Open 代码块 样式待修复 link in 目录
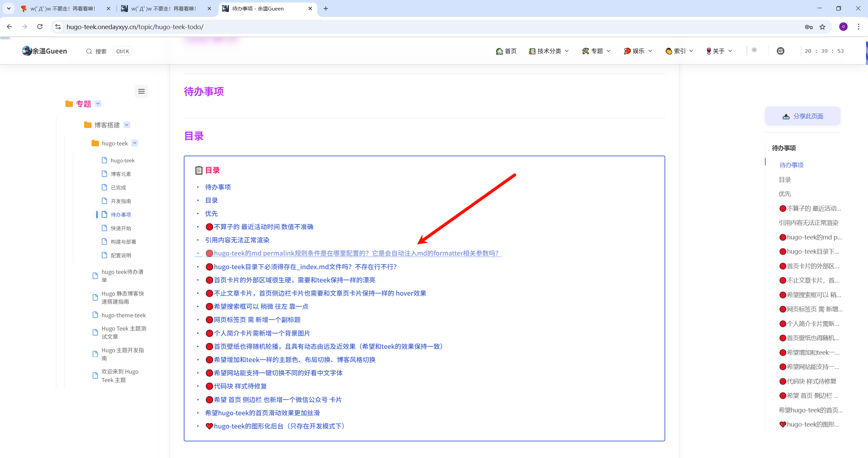 pyautogui.click(x=240, y=386)
